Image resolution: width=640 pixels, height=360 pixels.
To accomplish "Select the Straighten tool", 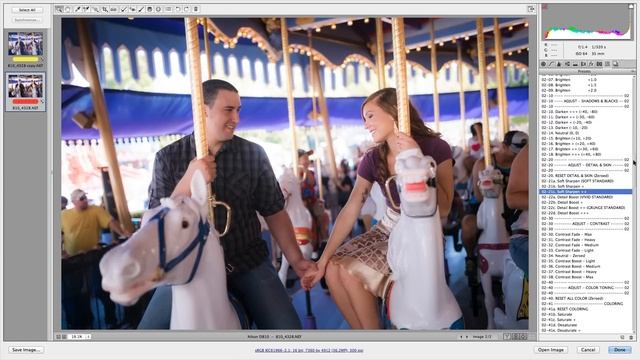I will click(x=113, y=9).
